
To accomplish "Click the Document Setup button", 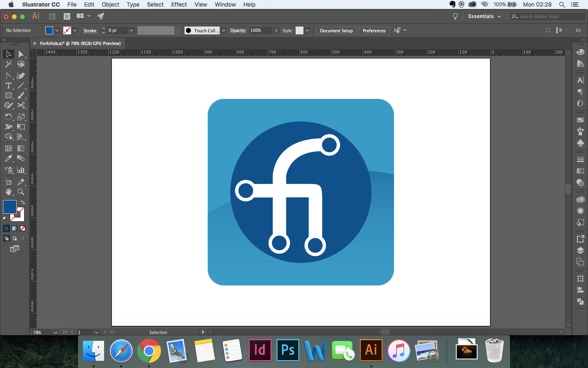I will 336,31.
